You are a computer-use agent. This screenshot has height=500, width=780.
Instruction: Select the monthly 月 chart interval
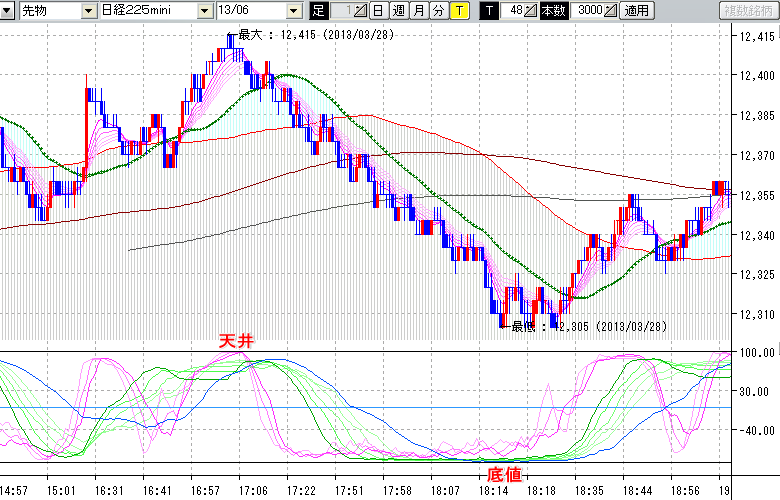pos(418,11)
